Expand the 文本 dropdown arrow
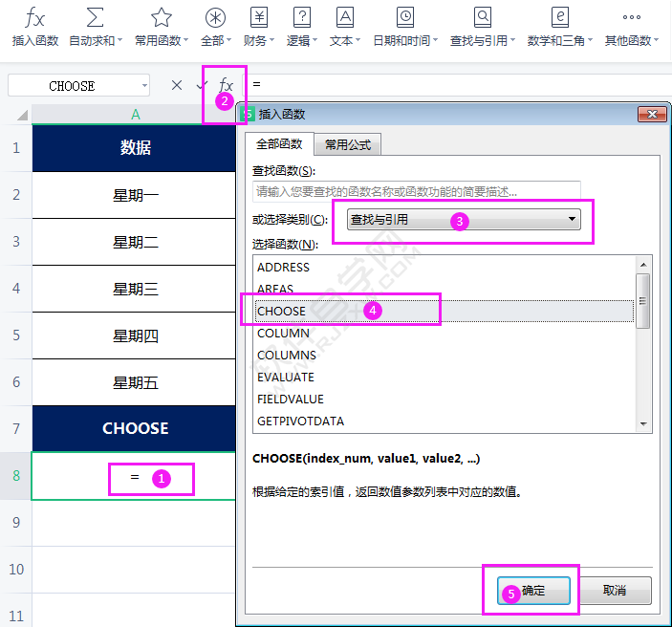This screenshot has width=672, height=627. tap(358, 40)
